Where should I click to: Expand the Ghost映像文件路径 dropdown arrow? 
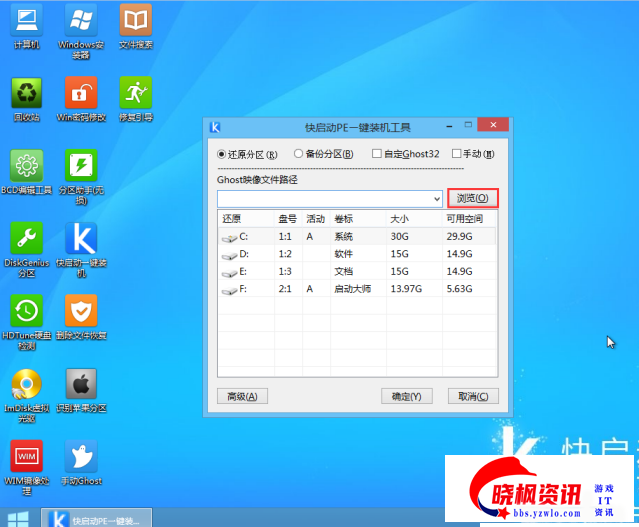click(x=437, y=199)
